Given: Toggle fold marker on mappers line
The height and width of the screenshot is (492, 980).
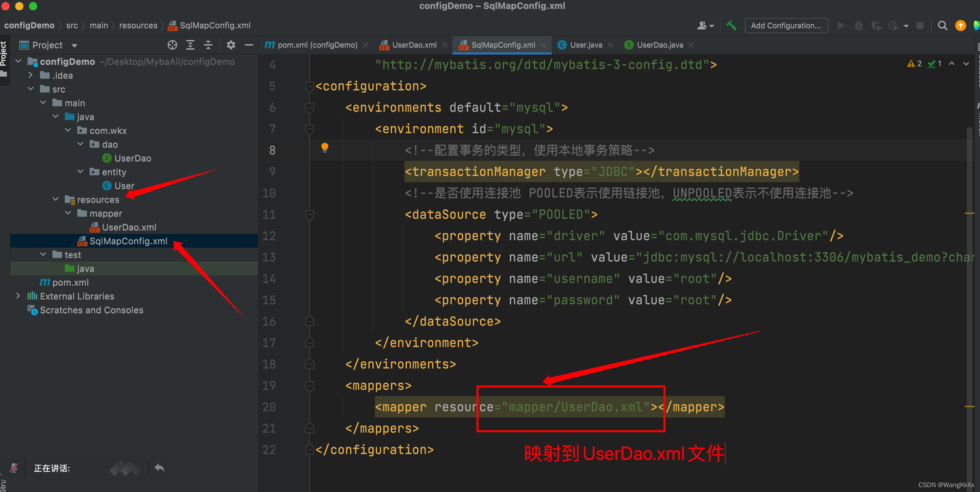Looking at the screenshot, I should coord(309,386).
